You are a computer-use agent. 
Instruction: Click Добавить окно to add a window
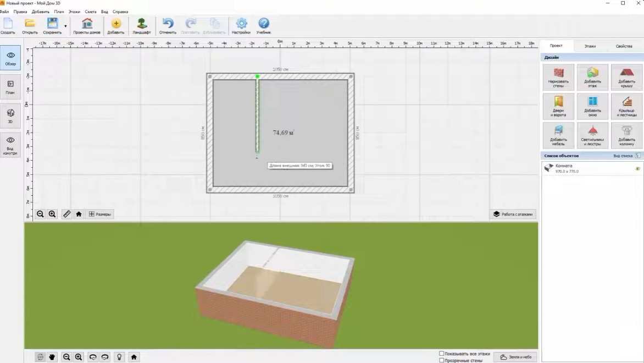pos(592,107)
